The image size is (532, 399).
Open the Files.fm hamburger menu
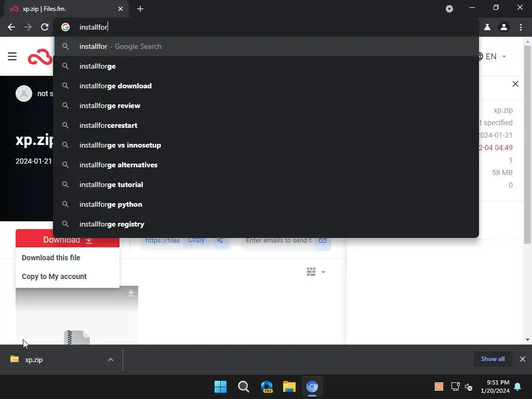point(12,56)
